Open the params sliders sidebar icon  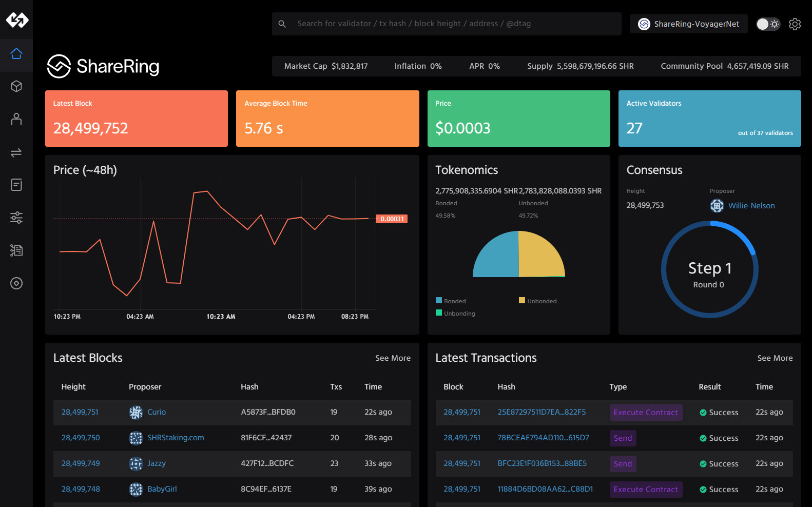[16, 218]
